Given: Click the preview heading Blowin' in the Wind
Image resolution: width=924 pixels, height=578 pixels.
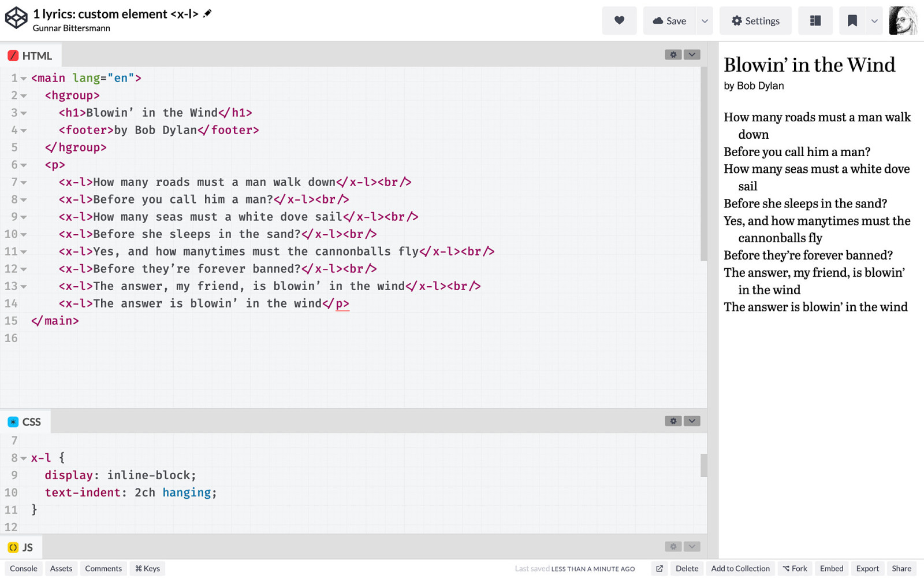Looking at the screenshot, I should pyautogui.click(x=809, y=65).
